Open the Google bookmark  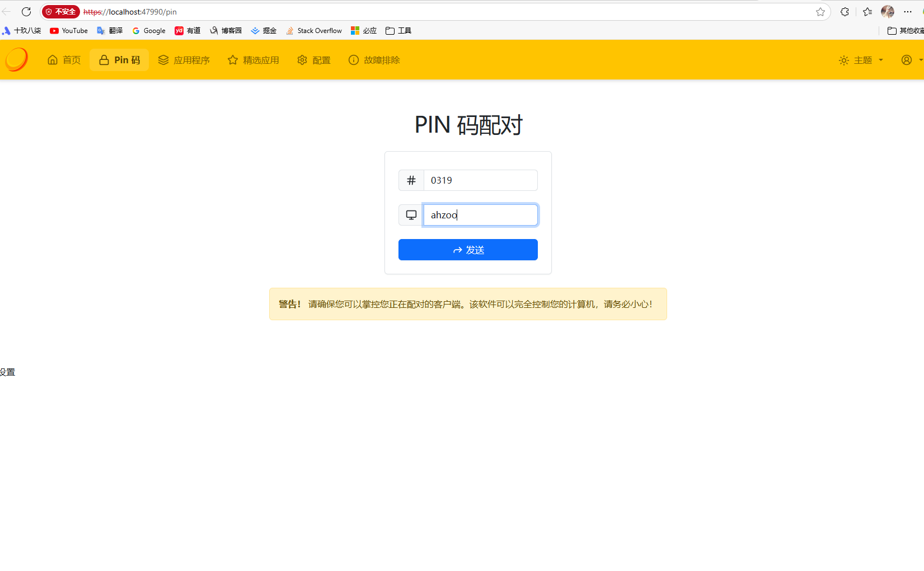(x=149, y=31)
